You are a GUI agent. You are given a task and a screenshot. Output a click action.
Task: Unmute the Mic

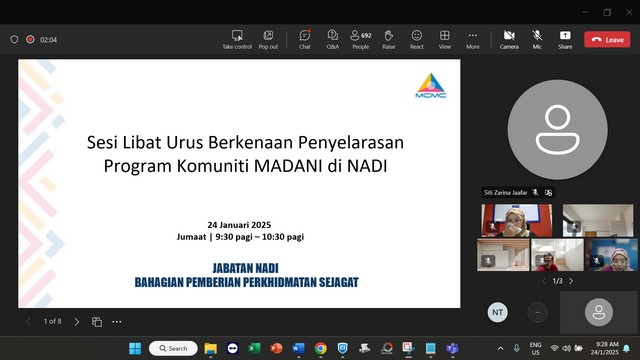tap(537, 40)
